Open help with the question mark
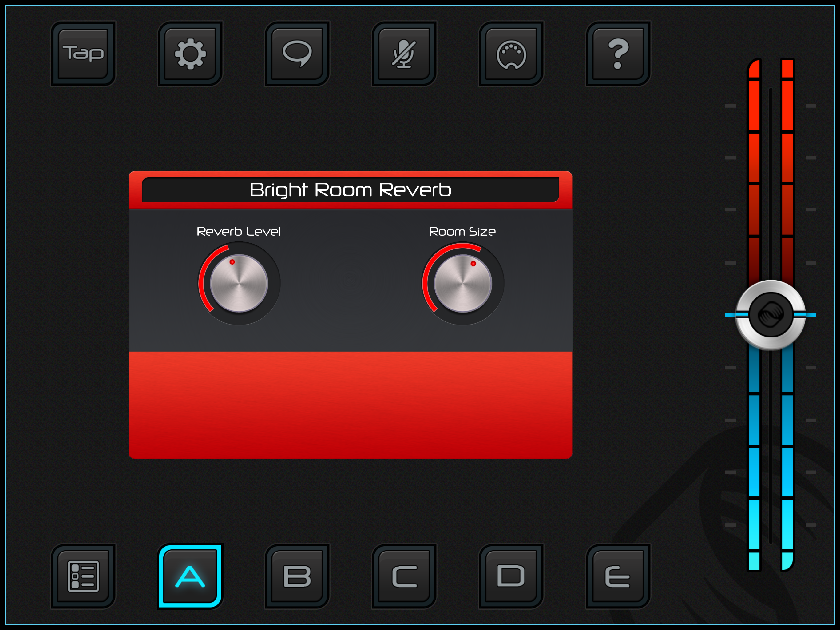 coord(618,54)
